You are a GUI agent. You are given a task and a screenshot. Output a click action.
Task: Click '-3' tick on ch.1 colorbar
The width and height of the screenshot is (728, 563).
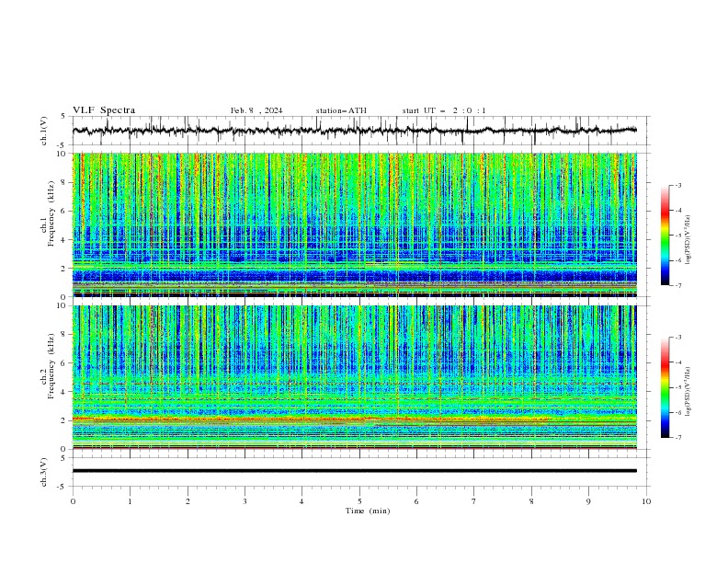677,185
